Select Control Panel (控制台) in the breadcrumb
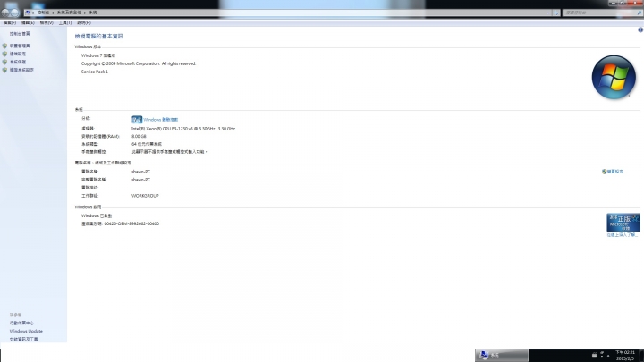 pyautogui.click(x=43, y=13)
